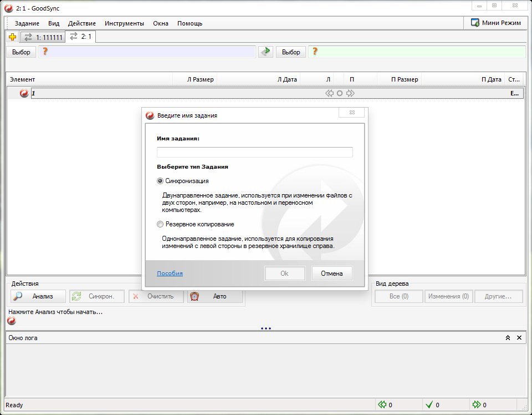Click the left-to-right copy arrow in row
This screenshot has width=532, height=415.
click(x=350, y=94)
